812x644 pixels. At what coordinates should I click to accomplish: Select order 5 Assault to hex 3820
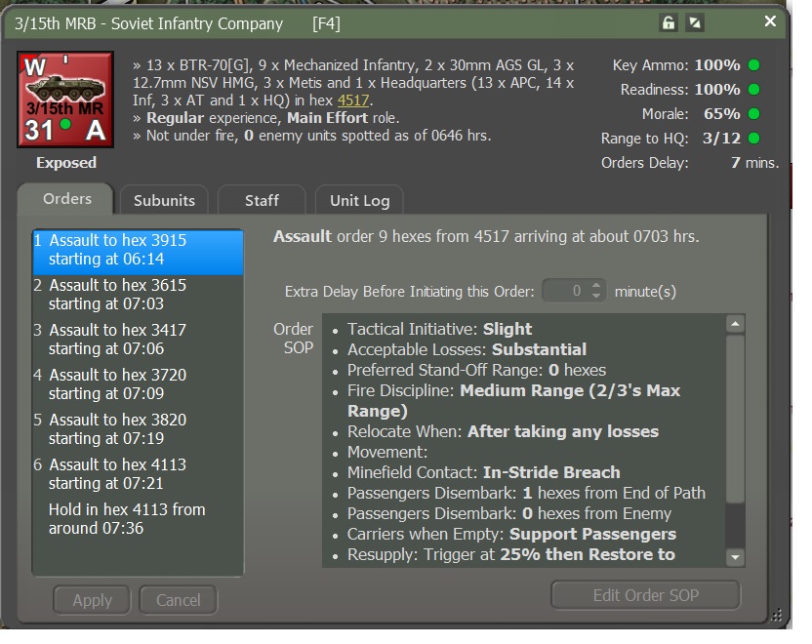point(138,429)
